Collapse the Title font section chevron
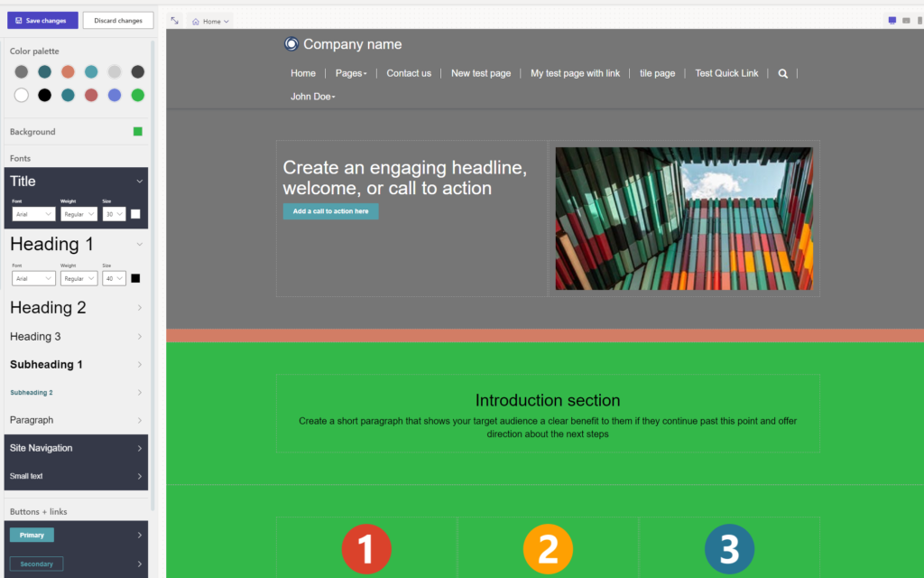 140,182
